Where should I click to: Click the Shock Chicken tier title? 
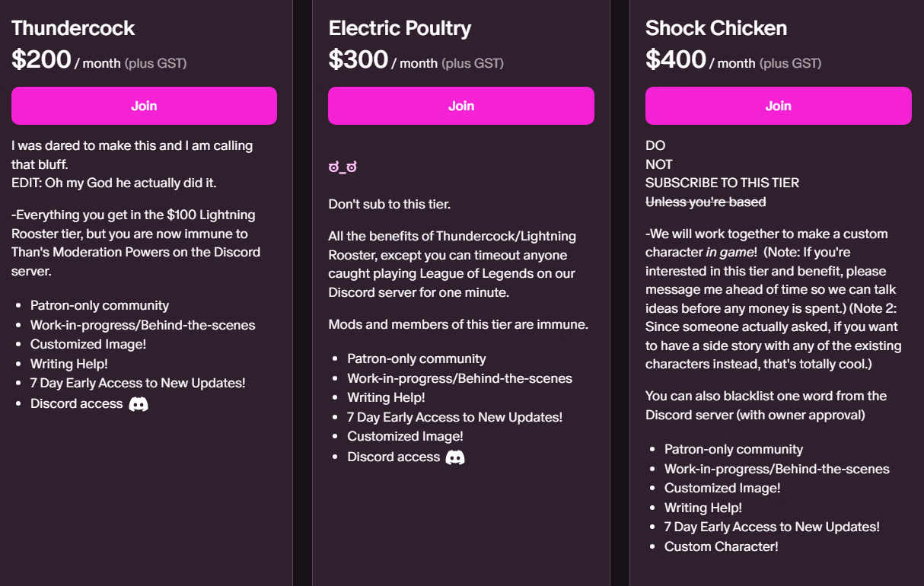(716, 28)
